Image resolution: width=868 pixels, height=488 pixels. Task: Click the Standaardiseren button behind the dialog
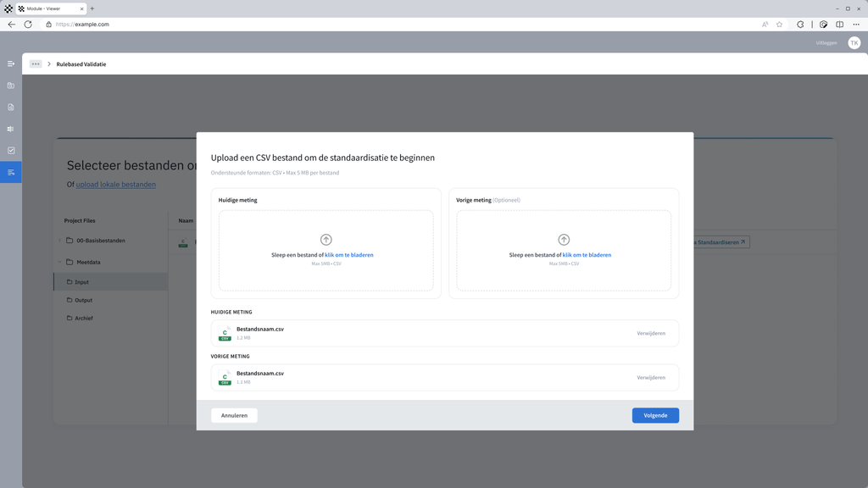[721, 242]
